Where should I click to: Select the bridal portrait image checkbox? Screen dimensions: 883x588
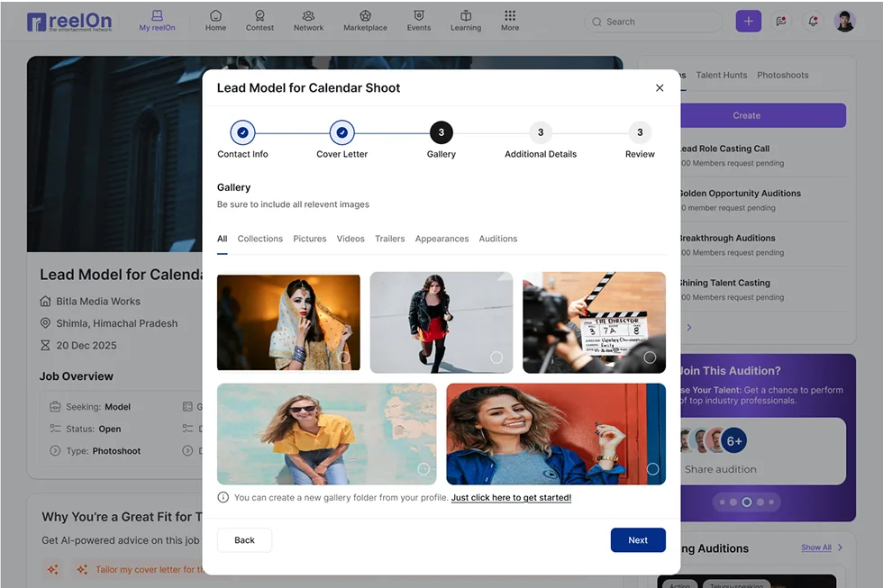coord(344,357)
